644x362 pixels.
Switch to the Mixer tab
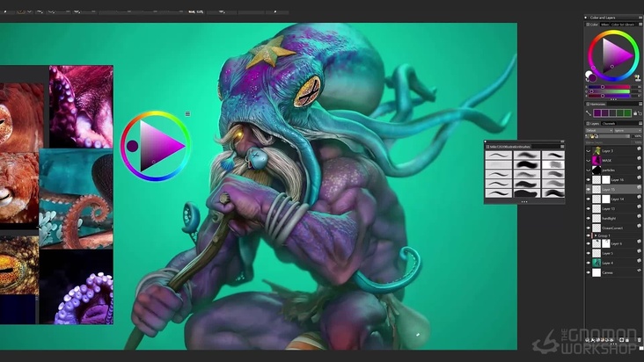604,25
